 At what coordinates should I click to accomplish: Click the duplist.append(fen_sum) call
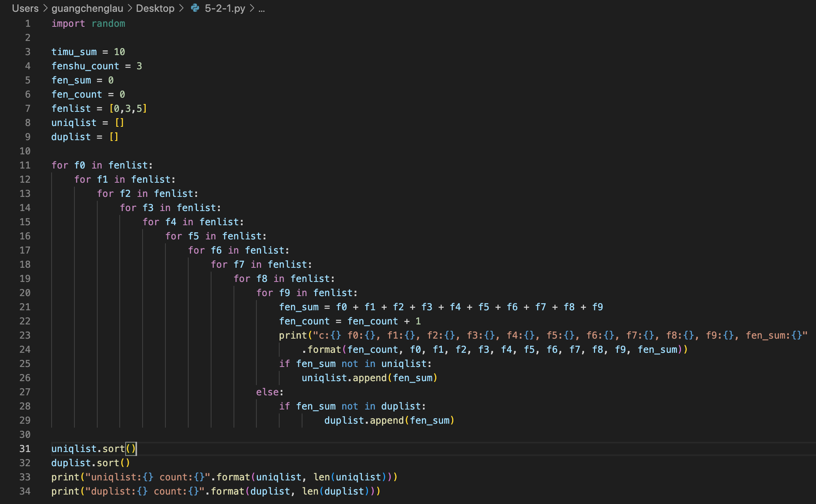(389, 421)
